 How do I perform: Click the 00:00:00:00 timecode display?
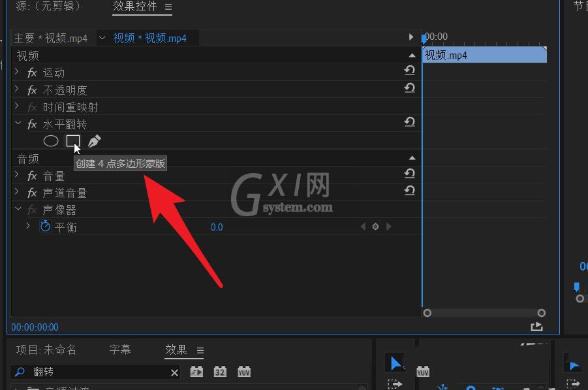coord(35,327)
